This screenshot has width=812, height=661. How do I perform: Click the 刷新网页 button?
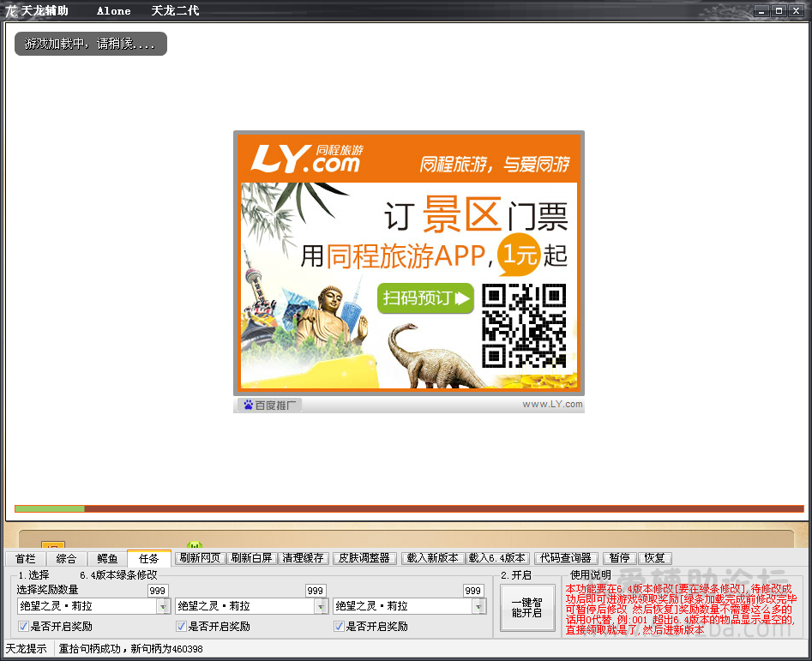(200, 558)
